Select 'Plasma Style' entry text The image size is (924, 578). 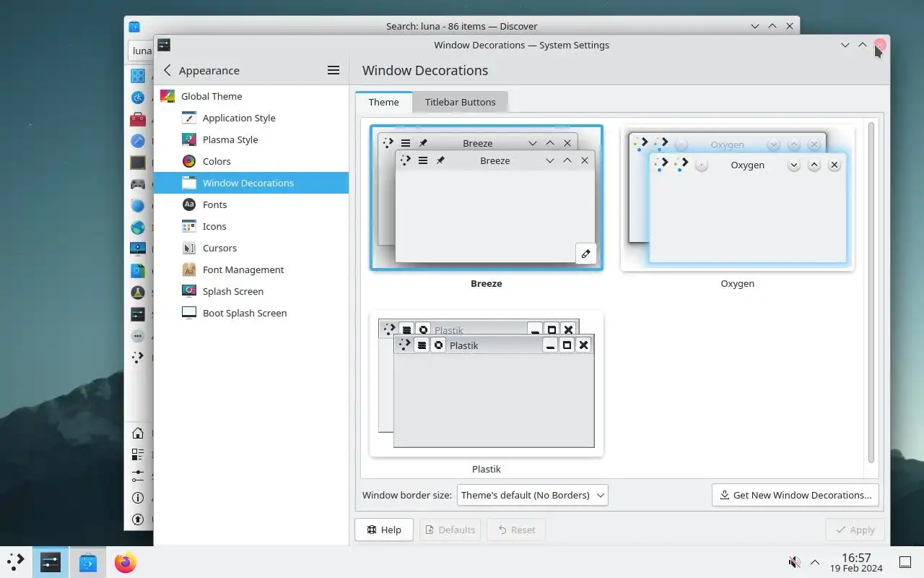coord(230,139)
